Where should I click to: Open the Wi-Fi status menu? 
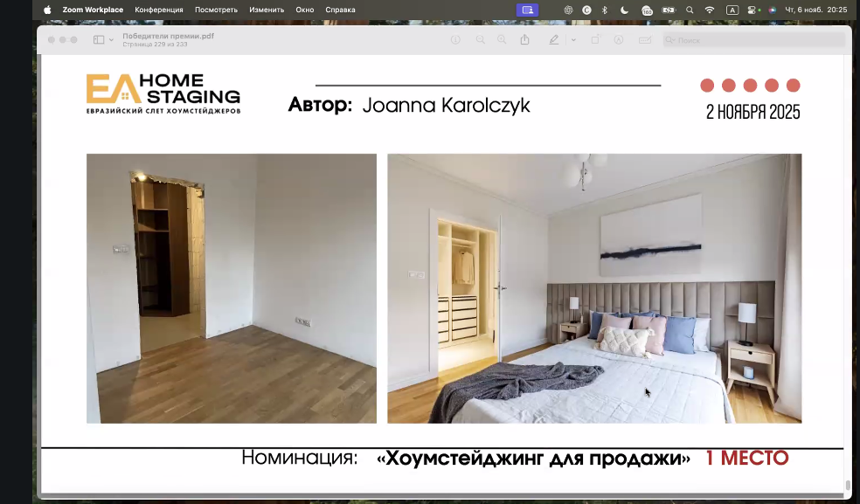coord(710,10)
